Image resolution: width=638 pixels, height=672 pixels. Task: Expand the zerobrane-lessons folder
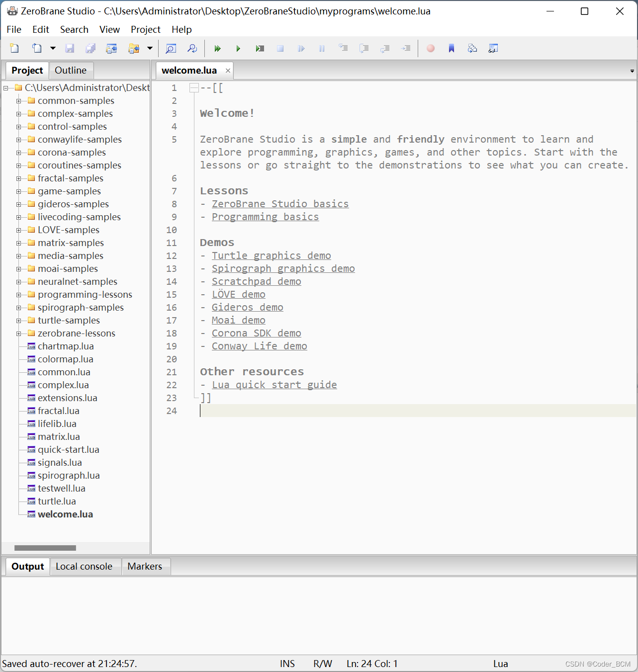[19, 334]
